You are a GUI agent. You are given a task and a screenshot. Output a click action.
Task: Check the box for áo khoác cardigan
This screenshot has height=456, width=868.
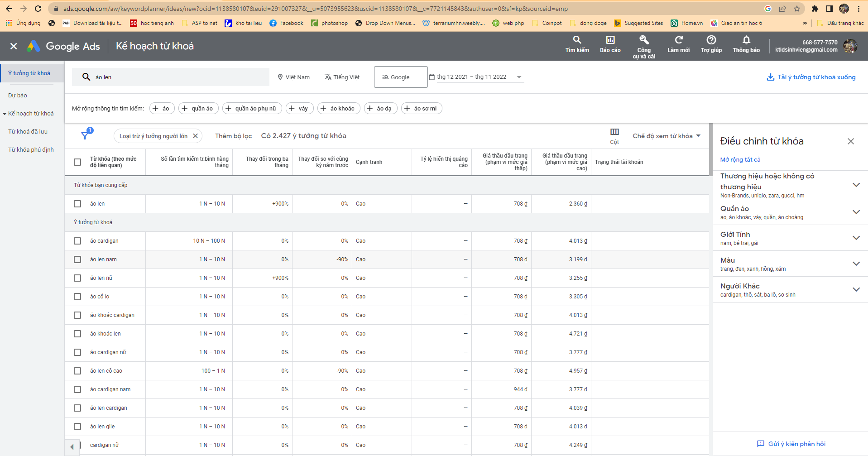(77, 315)
